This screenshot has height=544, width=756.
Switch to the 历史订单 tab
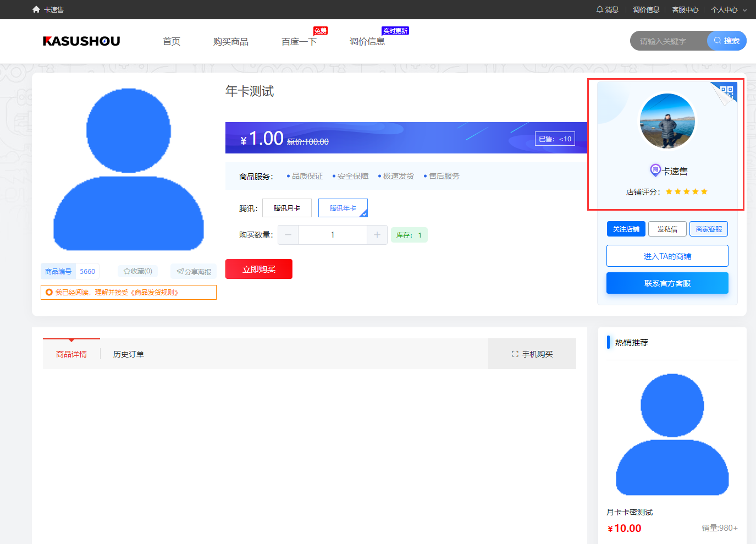[129, 354]
